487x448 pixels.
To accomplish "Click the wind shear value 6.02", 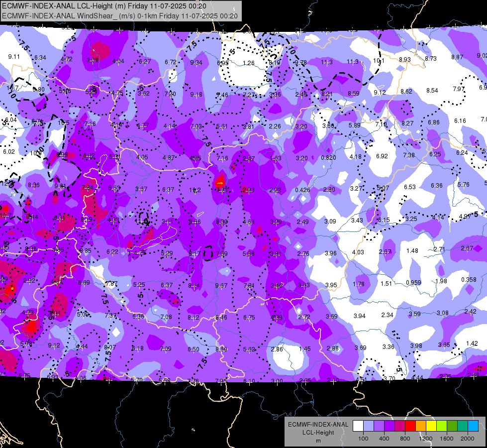I will click(x=8, y=152).
